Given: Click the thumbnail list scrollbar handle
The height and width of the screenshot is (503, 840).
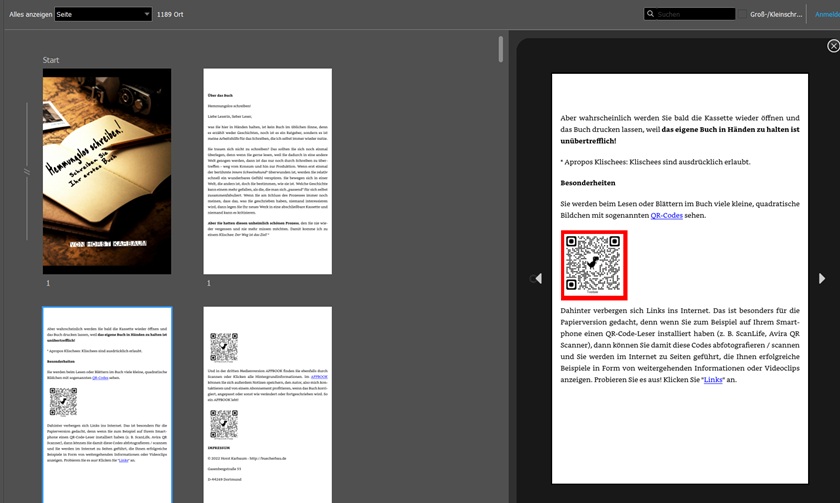Looking at the screenshot, I should point(501,49).
